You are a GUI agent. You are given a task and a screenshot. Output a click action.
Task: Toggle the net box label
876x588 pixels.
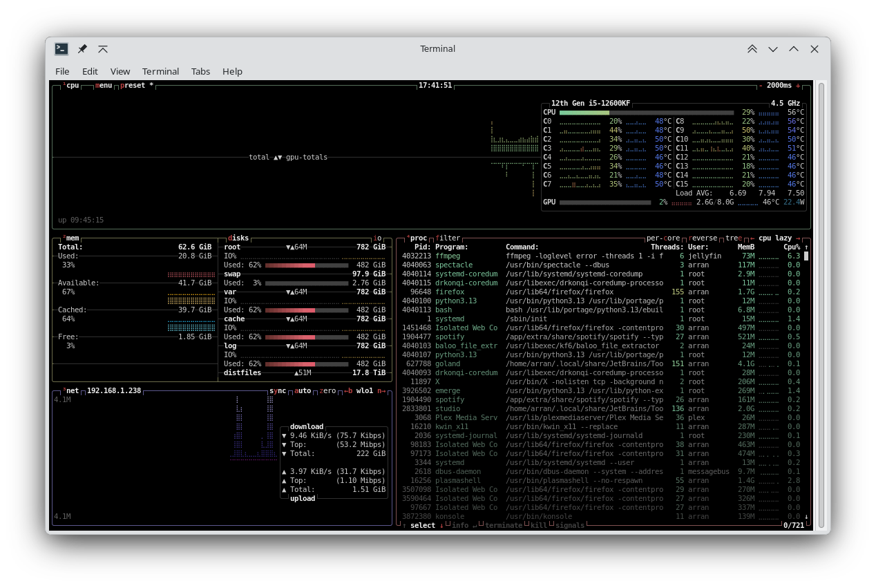click(x=70, y=390)
